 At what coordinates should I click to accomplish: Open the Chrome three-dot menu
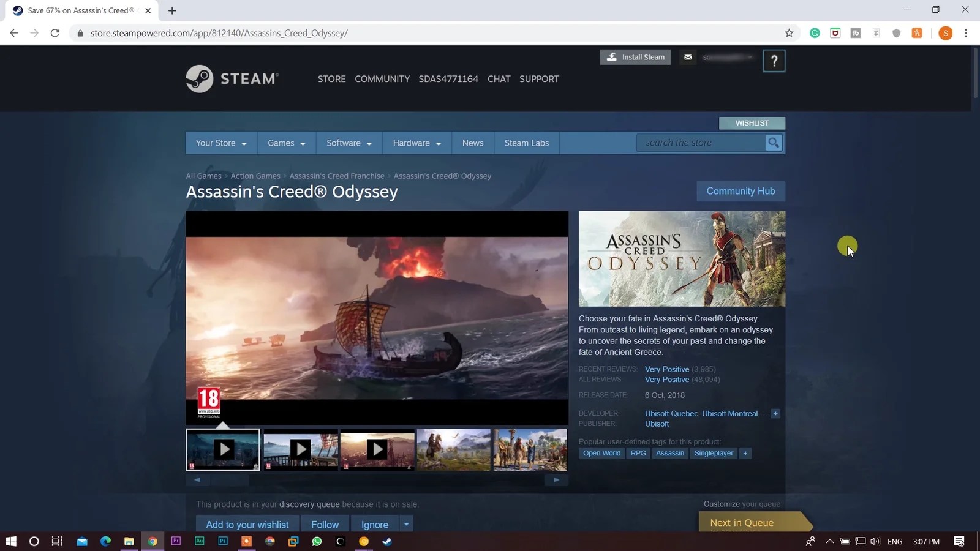966,33
